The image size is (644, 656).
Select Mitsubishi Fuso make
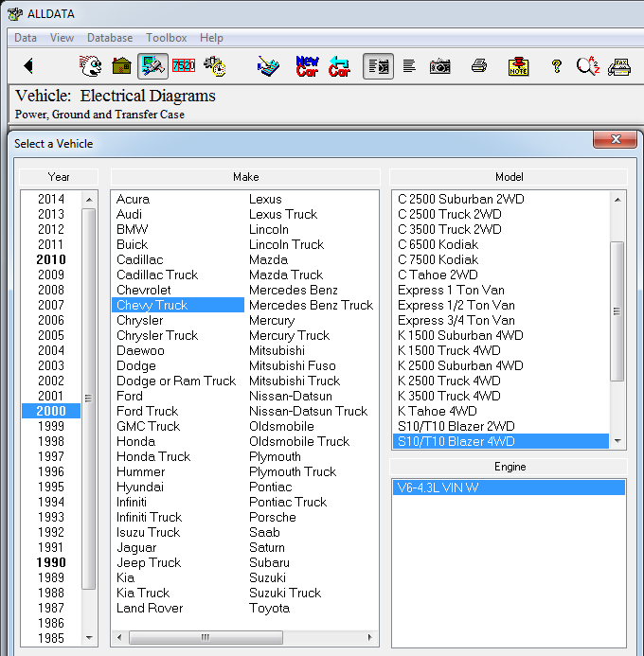point(292,365)
